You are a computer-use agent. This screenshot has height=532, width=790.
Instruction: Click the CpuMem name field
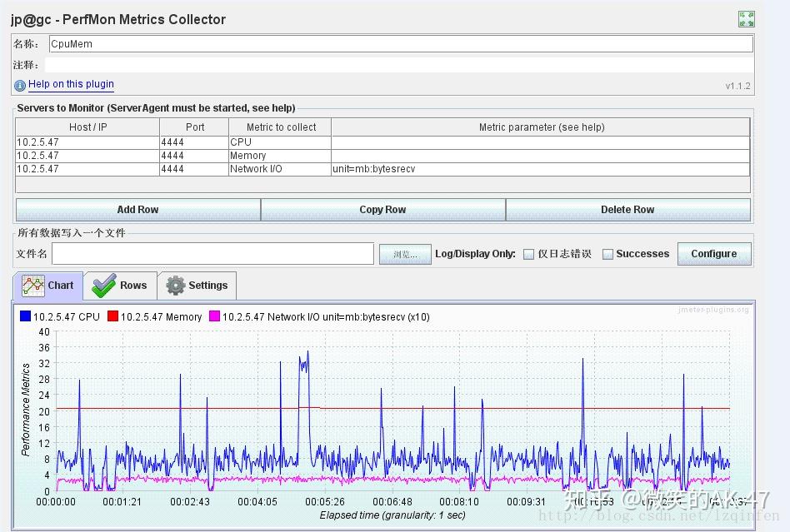tap(401, 44)
